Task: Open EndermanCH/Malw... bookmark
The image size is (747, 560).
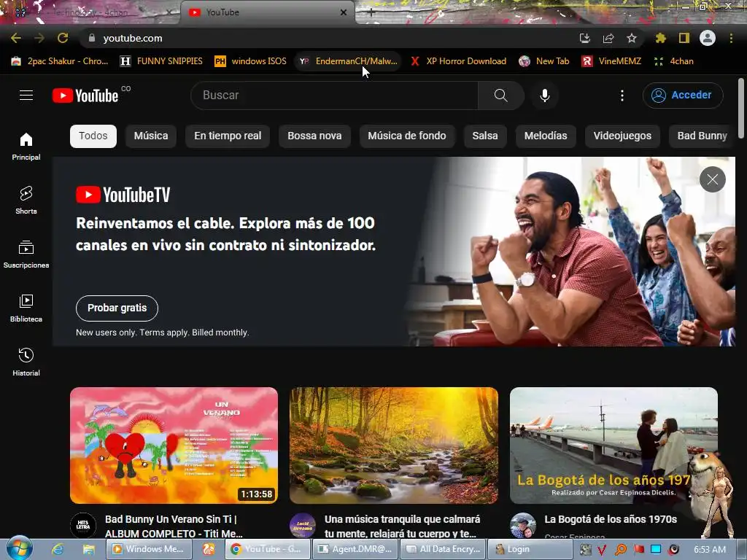Action: [x=348, y=61]
